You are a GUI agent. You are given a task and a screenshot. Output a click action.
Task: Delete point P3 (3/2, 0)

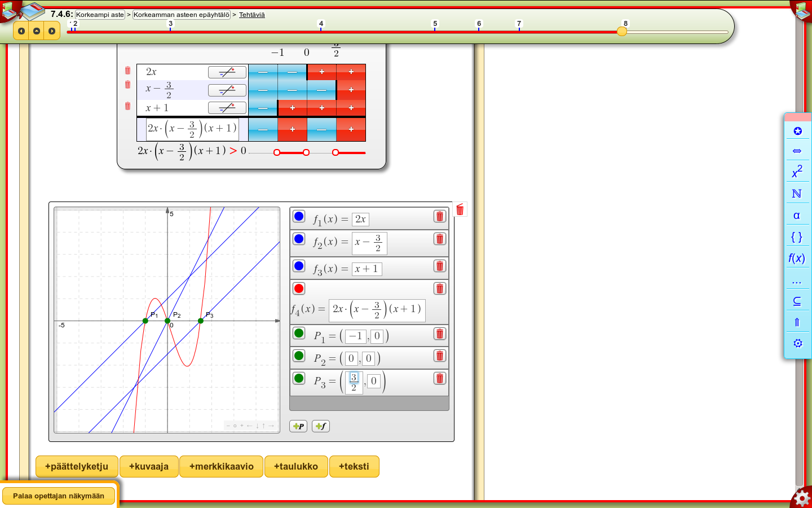[440, 378]
